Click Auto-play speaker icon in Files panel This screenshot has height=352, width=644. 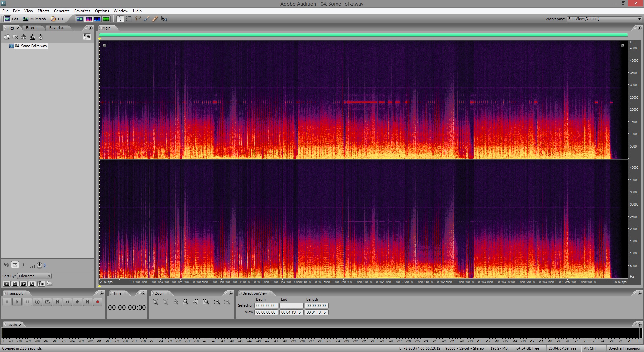[6, 265]
